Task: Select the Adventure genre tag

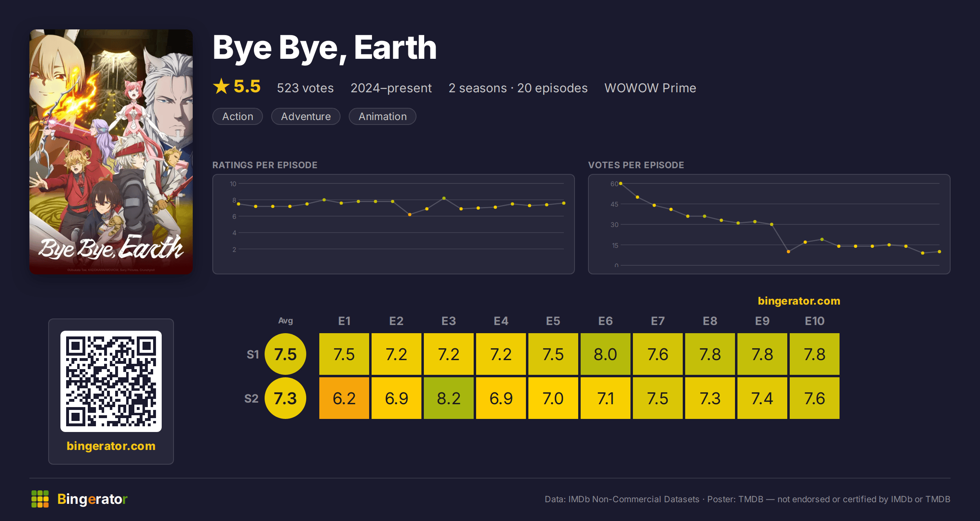Action: coord(306,116)
